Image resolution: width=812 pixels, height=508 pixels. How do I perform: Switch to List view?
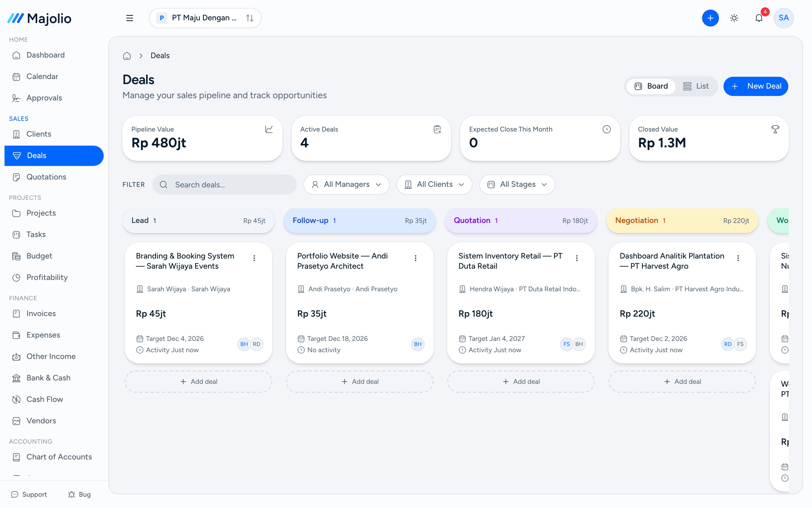click(696, 86)
